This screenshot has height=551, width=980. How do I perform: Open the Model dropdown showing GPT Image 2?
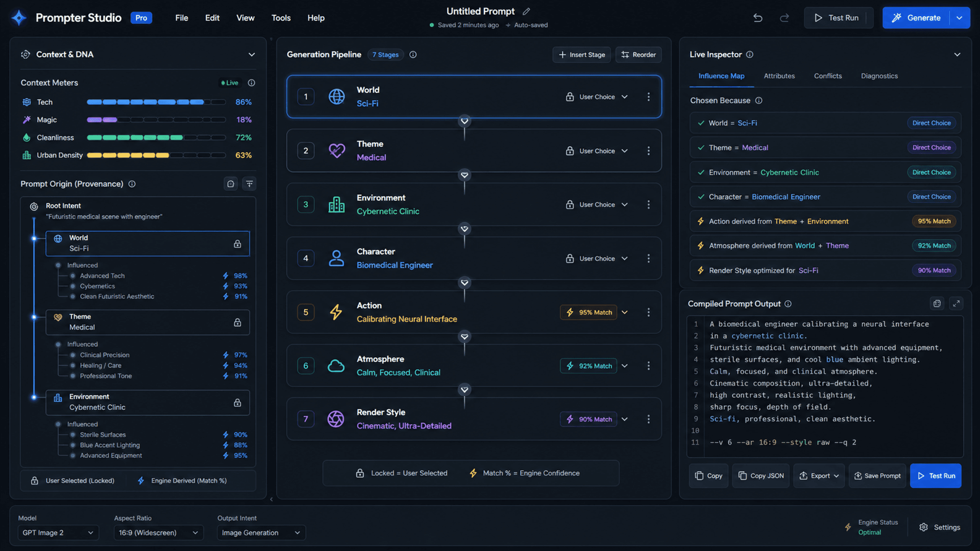[x=58, y=532]
